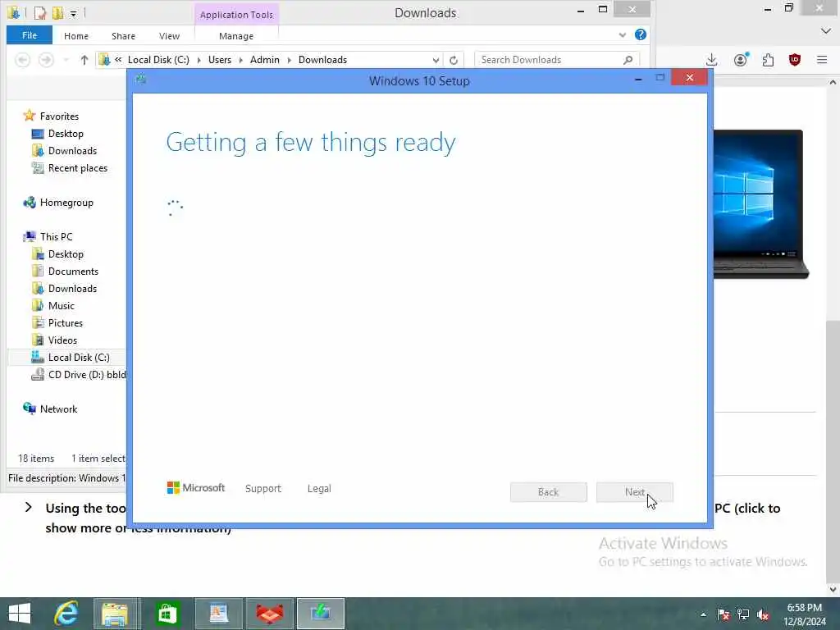The height and width of the screenshot is (630, 840).
Task: Click the uBlock Origin shield icon
Action: tap(795, 60)
